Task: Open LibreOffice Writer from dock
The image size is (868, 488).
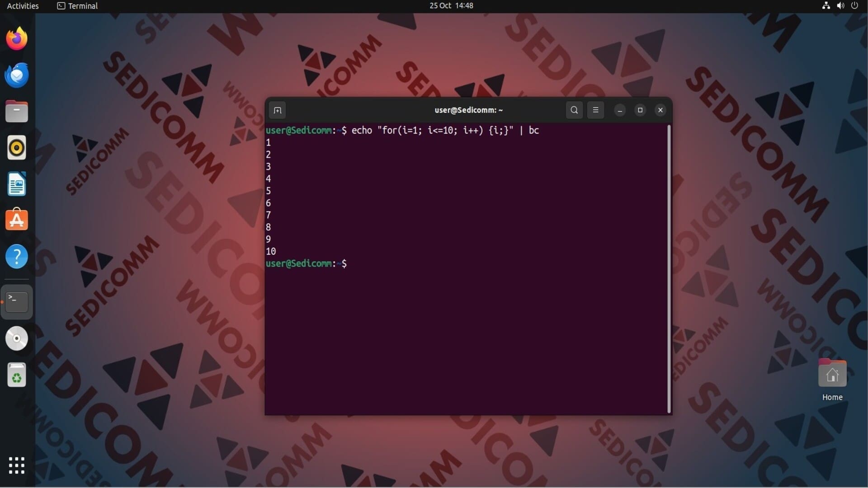Action: [x=17, y=184]
